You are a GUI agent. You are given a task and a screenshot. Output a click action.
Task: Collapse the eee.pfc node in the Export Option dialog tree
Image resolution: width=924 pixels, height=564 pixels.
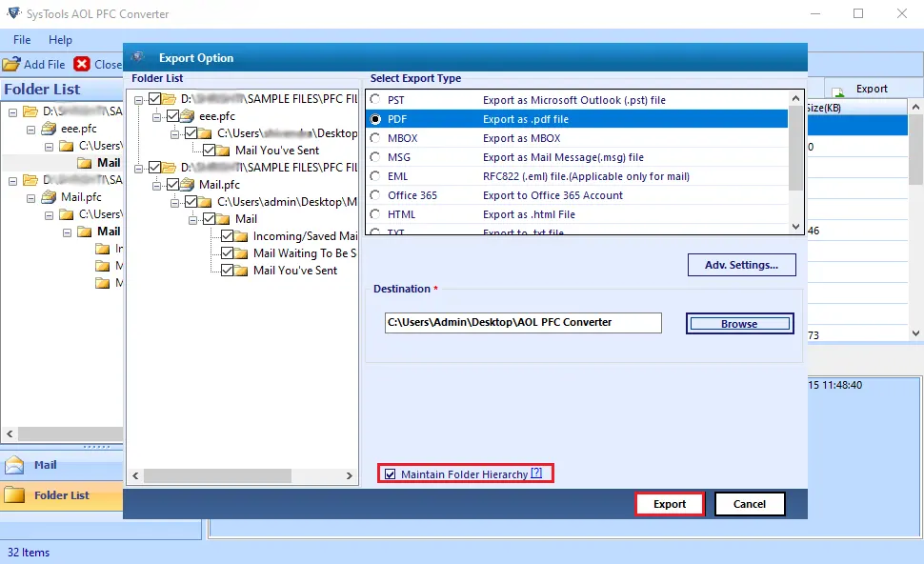[157, 116]
